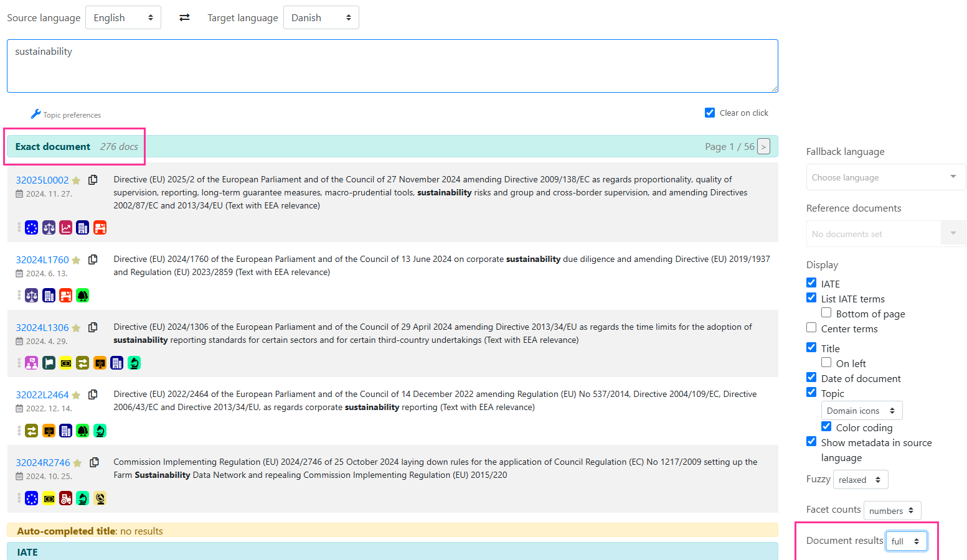Image resolution: width=967 pixels, height=560 pixels.
Task: Click the red tractor agriculture icon under 32024R2746
Action: [65, 498]
